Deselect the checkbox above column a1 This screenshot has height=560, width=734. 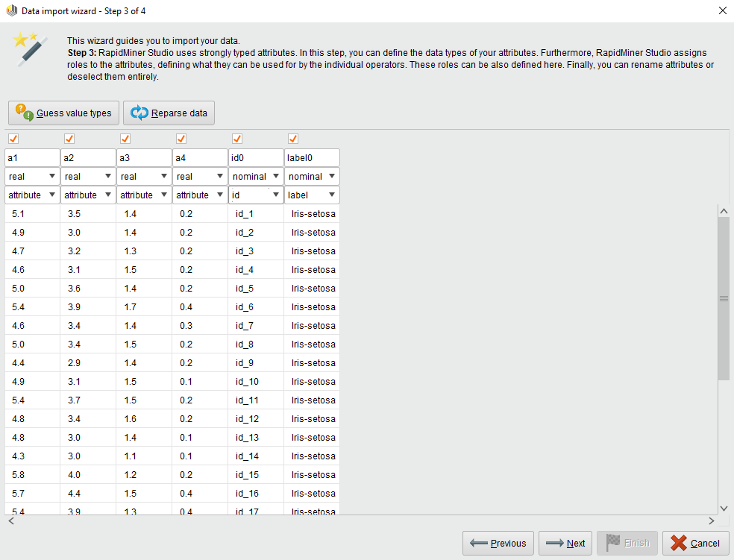point(13,139)
